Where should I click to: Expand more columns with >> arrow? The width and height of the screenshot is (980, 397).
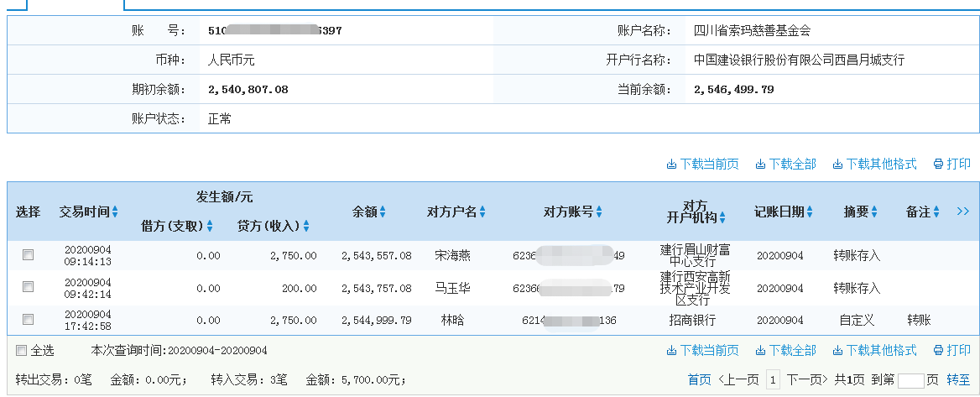tap(963, 212)
